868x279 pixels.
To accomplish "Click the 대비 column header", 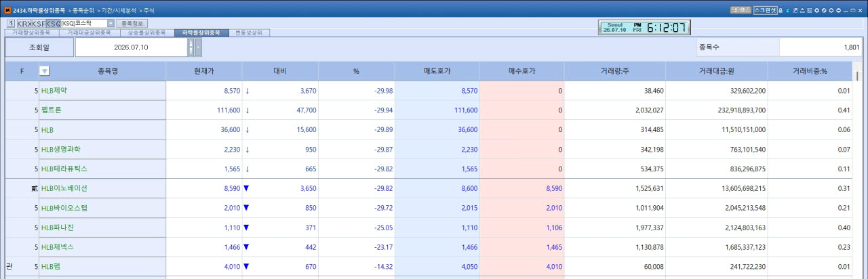I will tap(280, 71).
